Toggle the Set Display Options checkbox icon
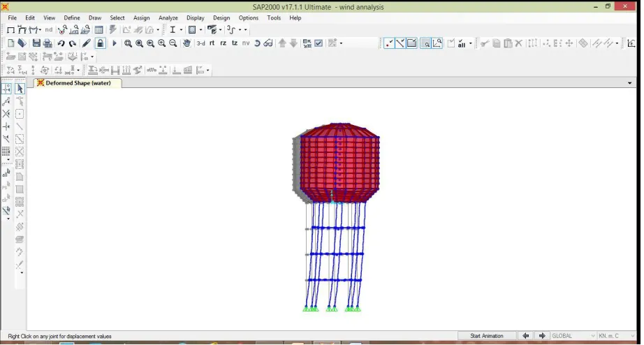This screenshot has width=644, height=345. pyautogui.click(x=319, y=43)
